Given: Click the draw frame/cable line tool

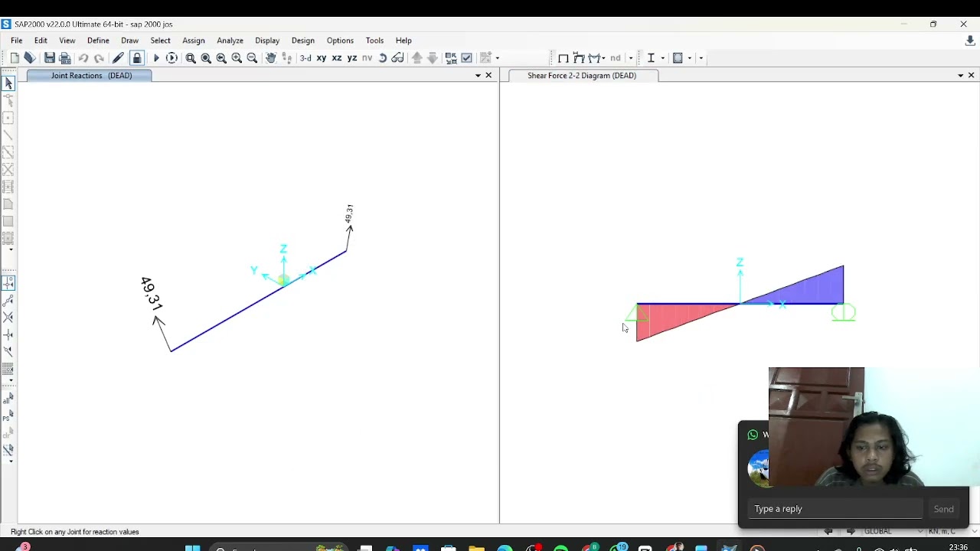Looking at the screenshot, I should pyautogui.click(x=8, y=136).
